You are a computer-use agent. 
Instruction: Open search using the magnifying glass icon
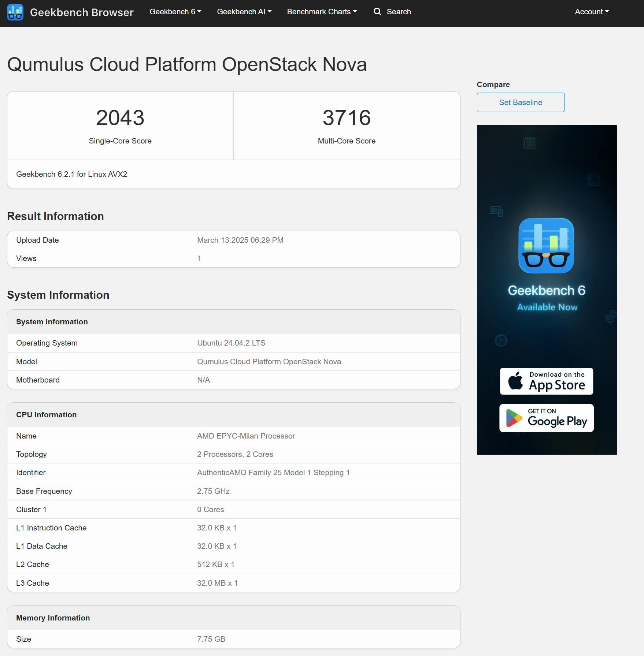[378, 12]
